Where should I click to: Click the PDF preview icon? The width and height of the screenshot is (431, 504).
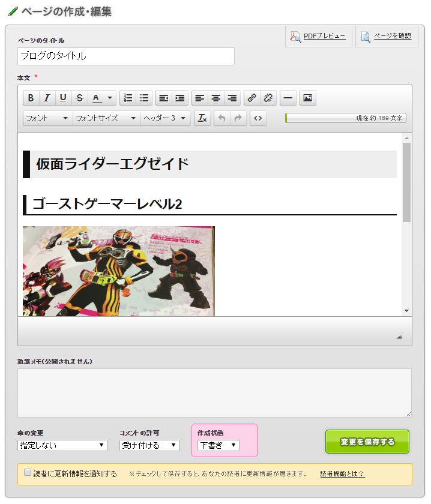[295, 37]
